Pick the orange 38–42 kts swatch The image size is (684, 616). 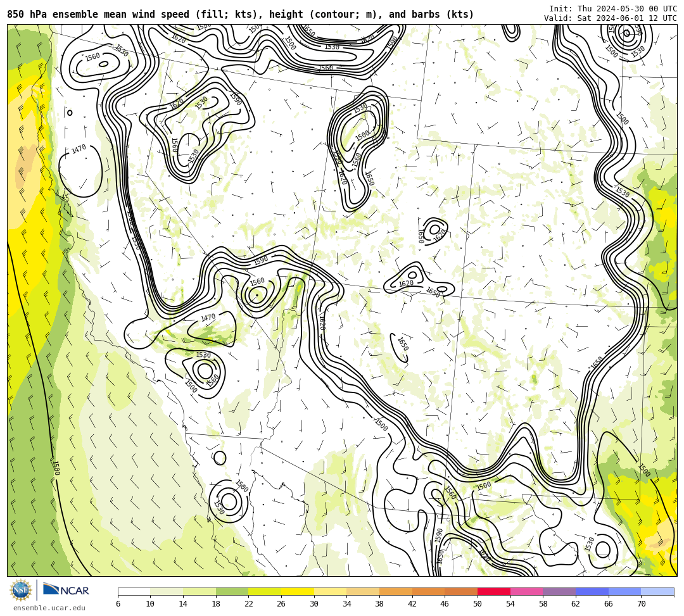click(396, 591)
